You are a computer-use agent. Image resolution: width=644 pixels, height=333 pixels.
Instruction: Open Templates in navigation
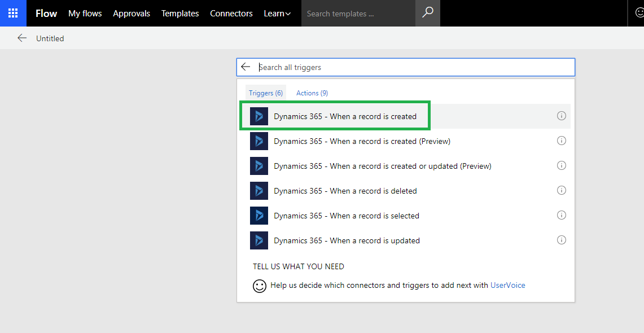(180, 14)
